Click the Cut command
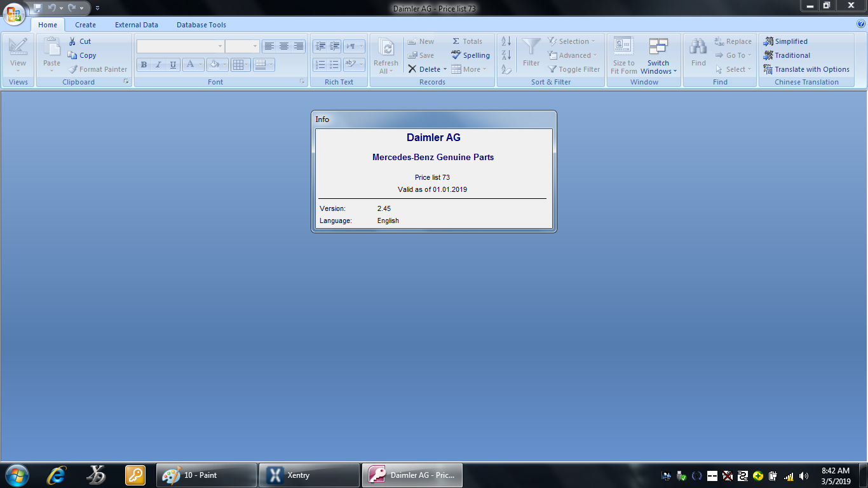The image size is (868, 488). (x=79, y=41)
